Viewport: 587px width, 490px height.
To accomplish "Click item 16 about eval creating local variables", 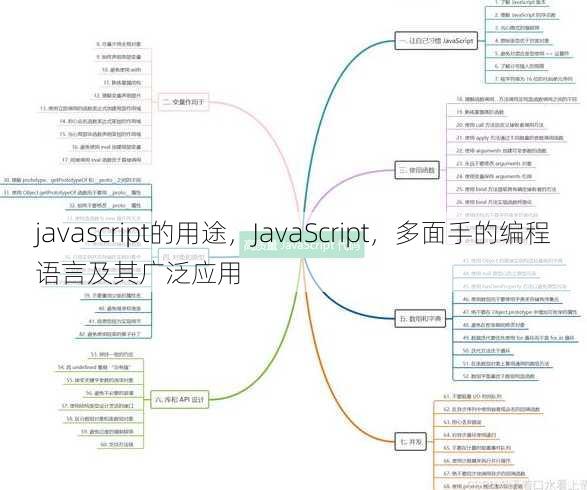I will point(107,147).
